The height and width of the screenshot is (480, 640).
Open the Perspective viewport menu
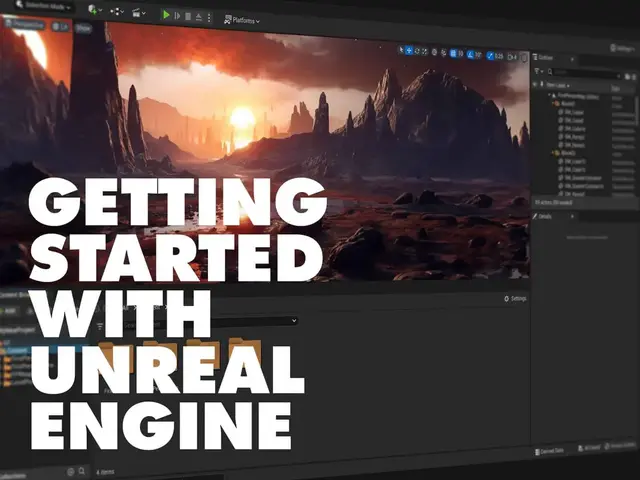(x=24, y=24)
